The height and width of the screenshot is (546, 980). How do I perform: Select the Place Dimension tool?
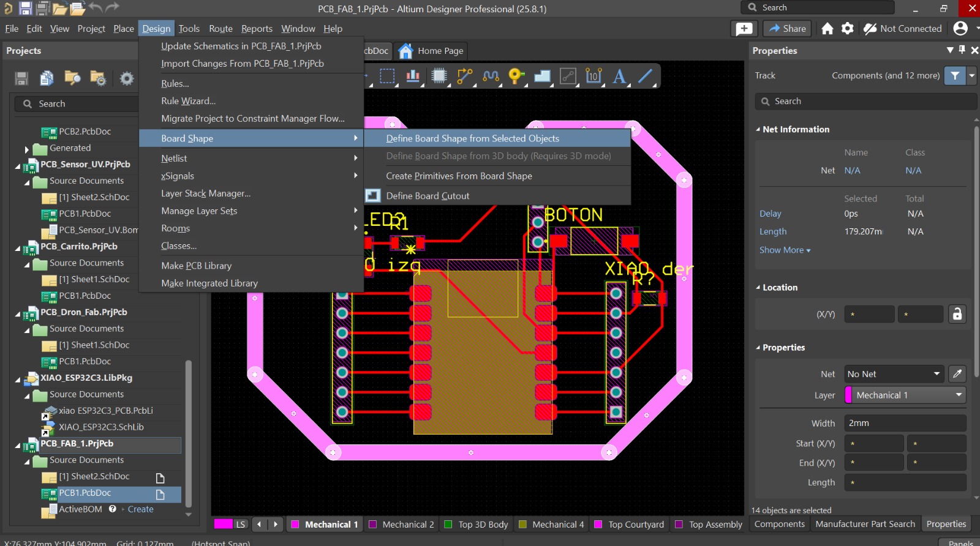tap(594, 76)
